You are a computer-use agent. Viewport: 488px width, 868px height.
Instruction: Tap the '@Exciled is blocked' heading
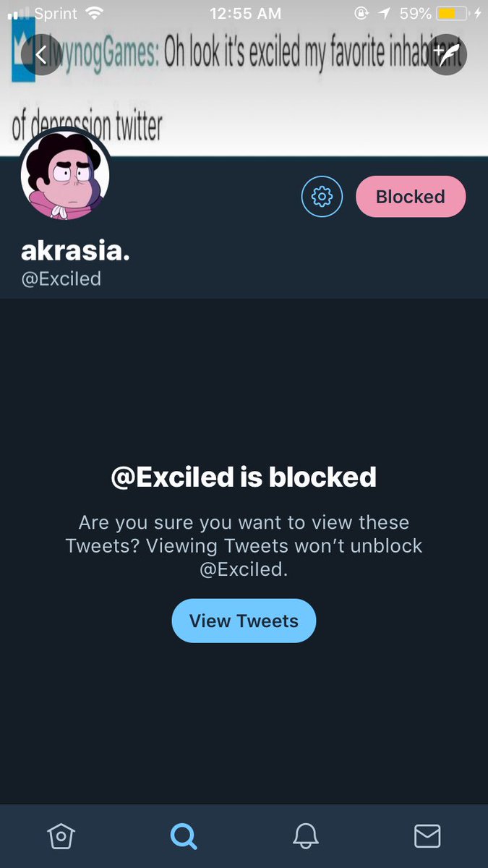point(244,477)
